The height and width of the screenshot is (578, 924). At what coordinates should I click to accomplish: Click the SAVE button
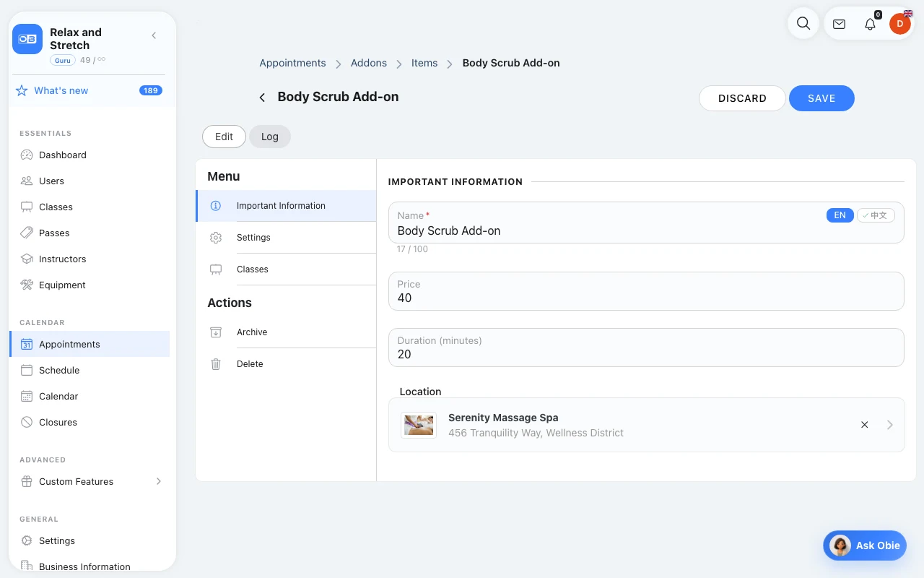[821, 98]
